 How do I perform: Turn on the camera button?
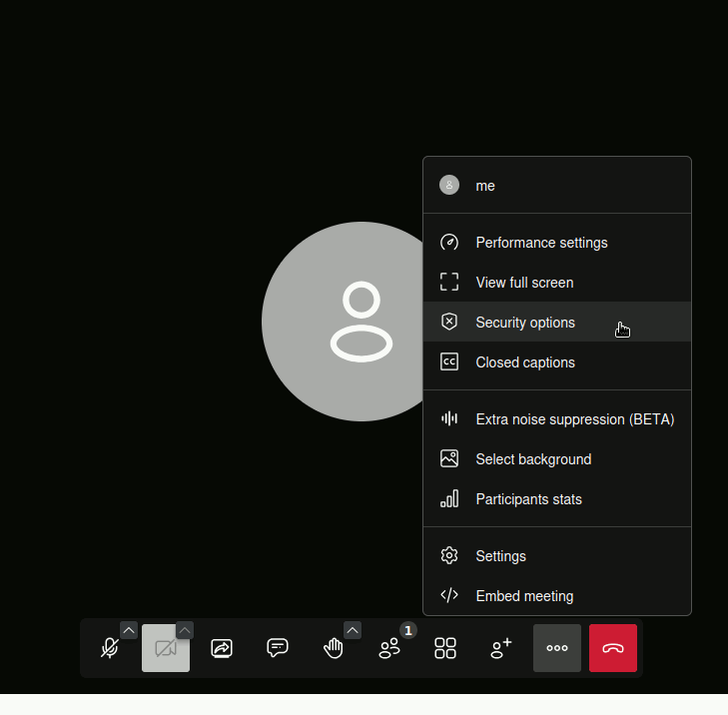(x=166, y=648)
